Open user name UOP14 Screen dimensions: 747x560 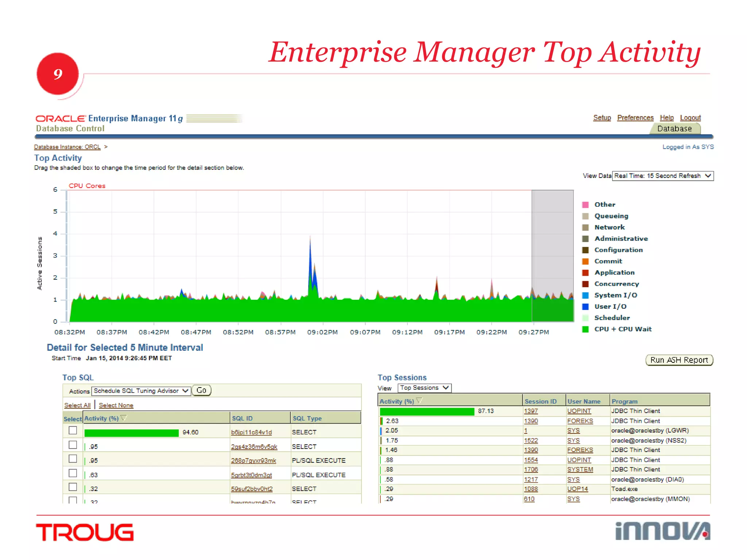(577, 489)
